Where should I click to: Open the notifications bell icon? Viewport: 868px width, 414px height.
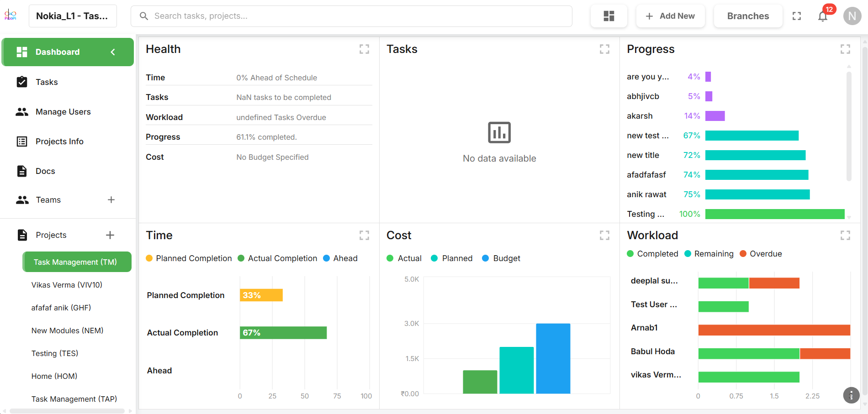pyautogui.click(x=823, y=16)
